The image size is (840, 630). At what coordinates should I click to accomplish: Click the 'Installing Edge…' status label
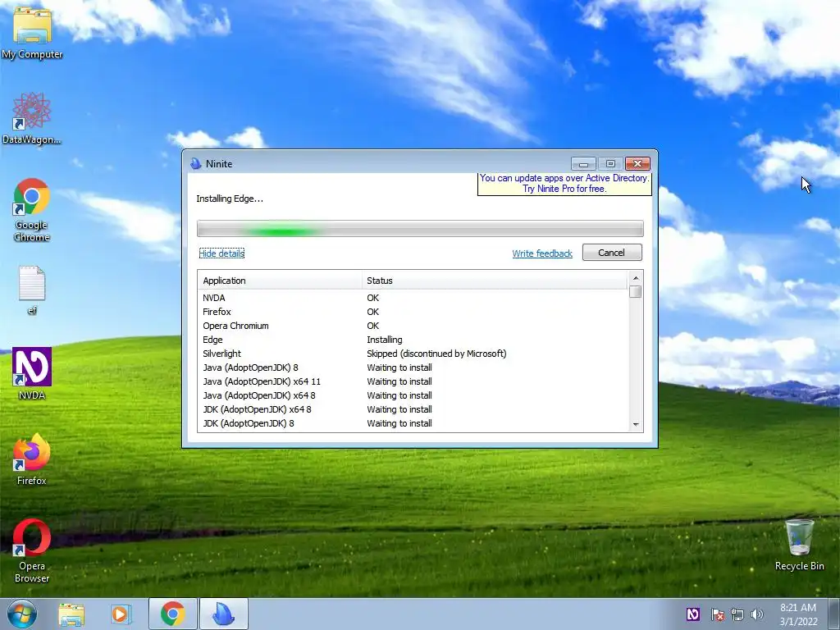click(x=230, y=199)
